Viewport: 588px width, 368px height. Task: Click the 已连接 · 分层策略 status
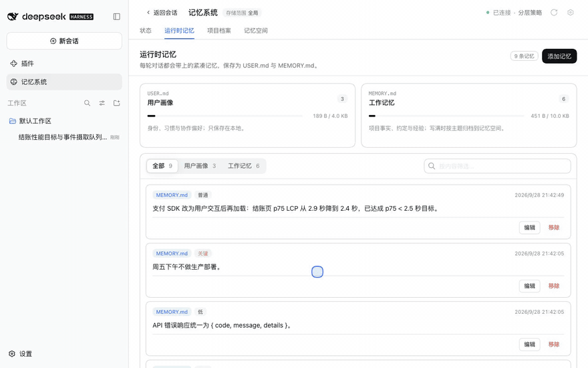(x=514, y=13)
